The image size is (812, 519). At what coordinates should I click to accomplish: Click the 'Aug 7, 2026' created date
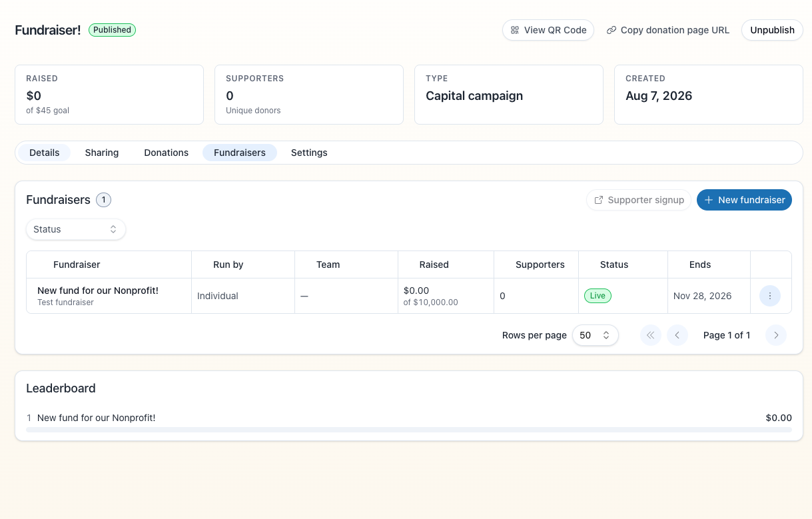tap(659, 96)
